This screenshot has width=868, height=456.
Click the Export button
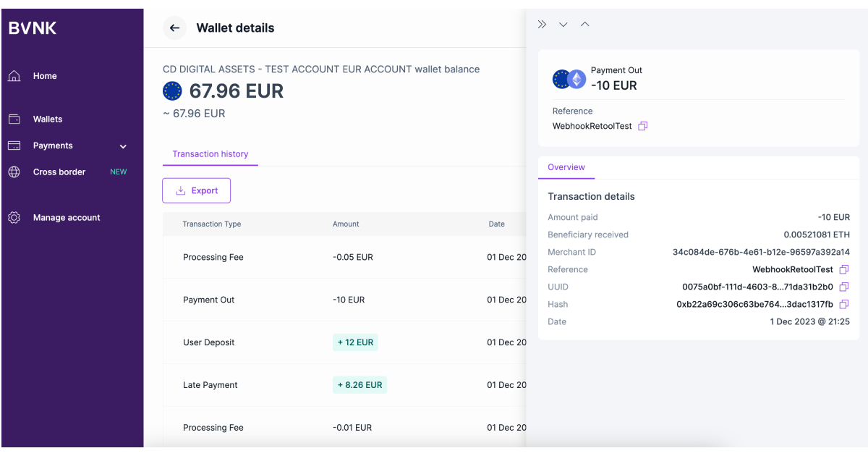[196, 190]
